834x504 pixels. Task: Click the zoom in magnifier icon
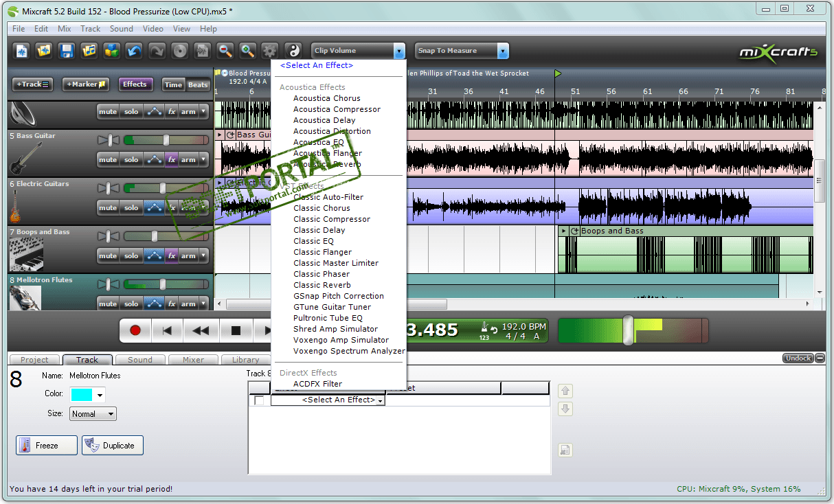tap(247, 51)
